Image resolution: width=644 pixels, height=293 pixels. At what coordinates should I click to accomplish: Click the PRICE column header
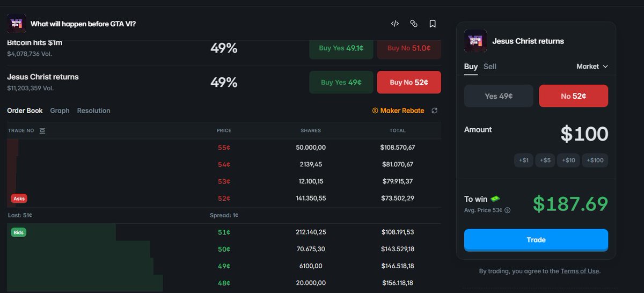coord(224,130)
